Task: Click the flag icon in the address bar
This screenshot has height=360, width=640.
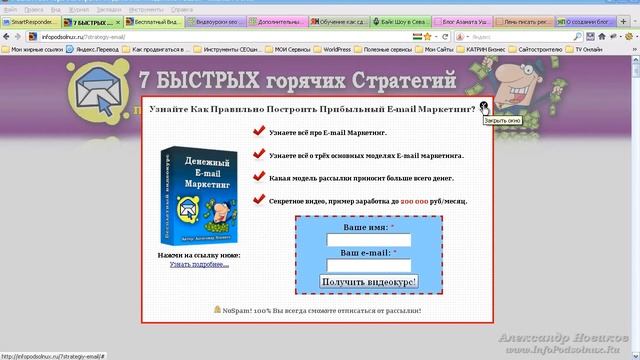Action: (417, 37)
